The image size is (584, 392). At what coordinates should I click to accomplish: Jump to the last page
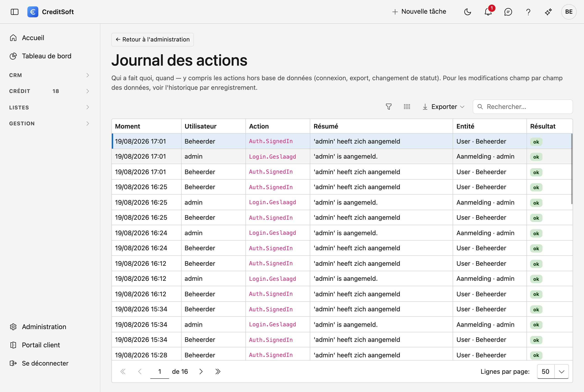coord(218,371)
